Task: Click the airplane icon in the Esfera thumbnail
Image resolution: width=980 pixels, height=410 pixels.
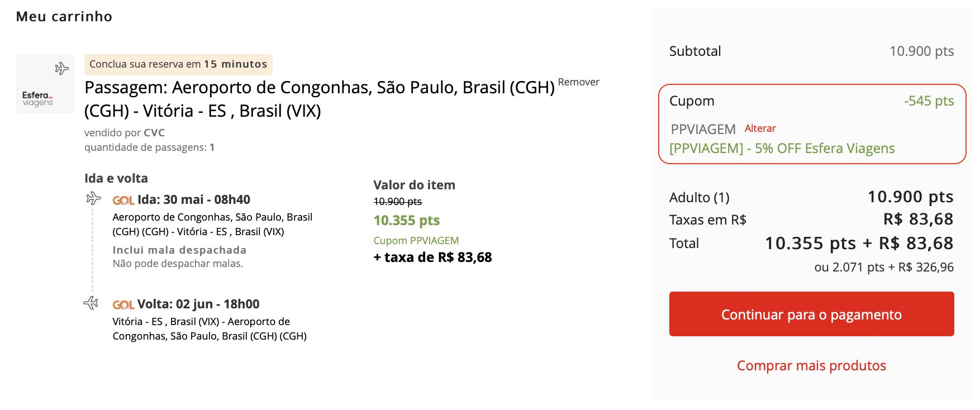Action: click(x=61, y=69)
